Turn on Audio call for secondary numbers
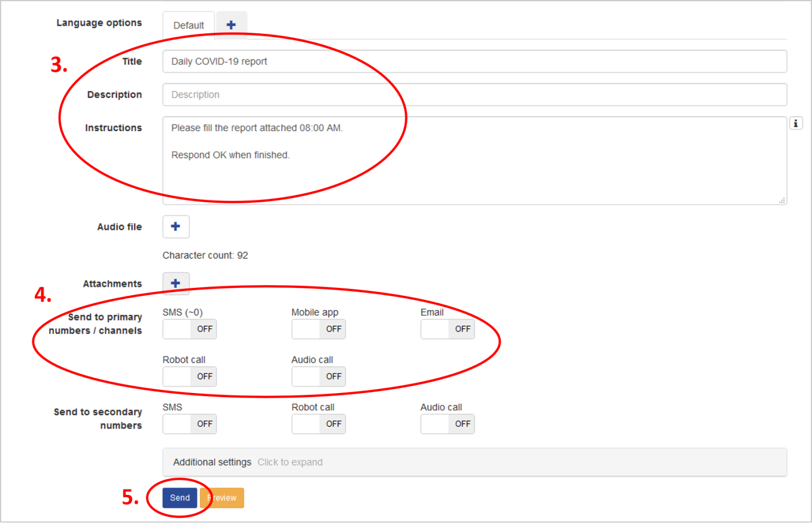The width and height of the screenshot is (812, 524). click(447, 424)
